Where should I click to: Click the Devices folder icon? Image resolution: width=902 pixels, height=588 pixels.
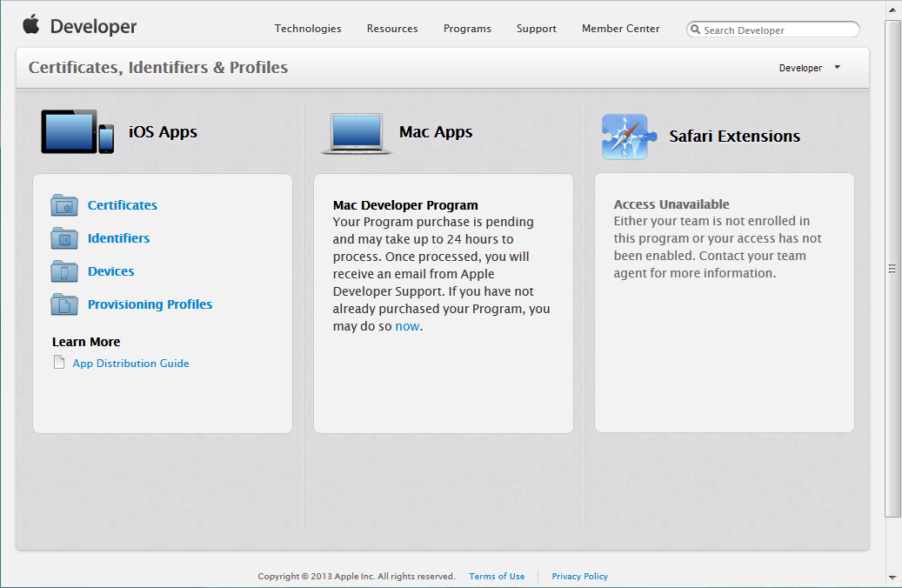pos(64,271)
